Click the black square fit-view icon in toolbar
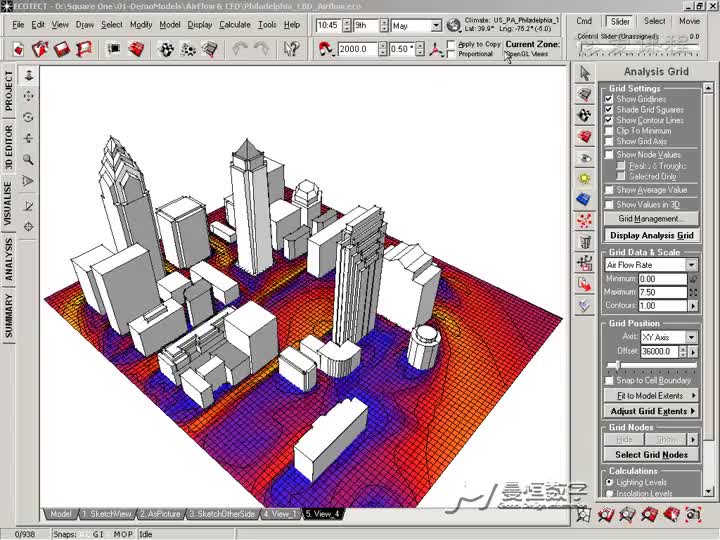The width and height of the screenshot is (720, 540). [x=113, y=49]
